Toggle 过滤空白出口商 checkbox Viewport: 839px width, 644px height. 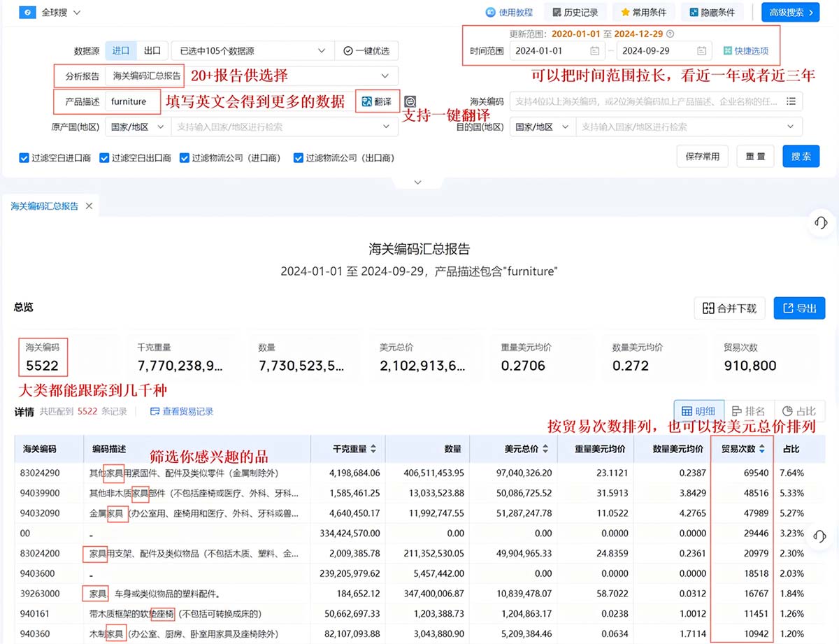104,158
